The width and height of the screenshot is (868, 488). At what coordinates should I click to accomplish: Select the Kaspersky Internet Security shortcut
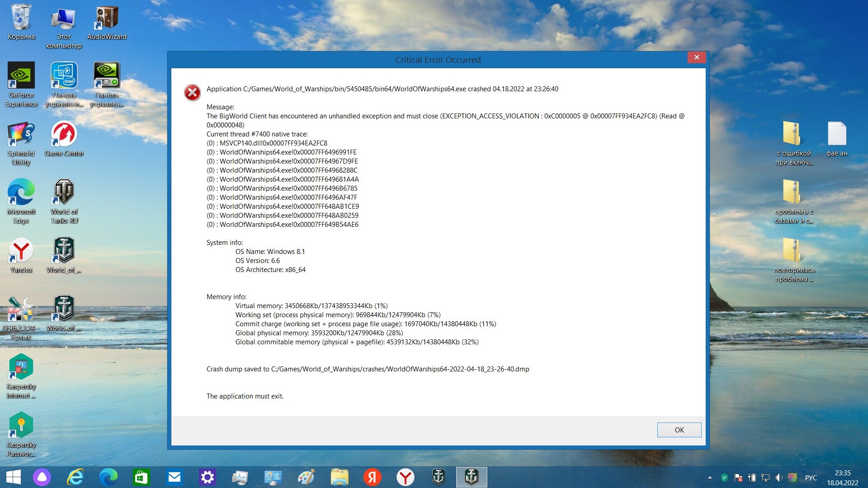pos(21,376)
